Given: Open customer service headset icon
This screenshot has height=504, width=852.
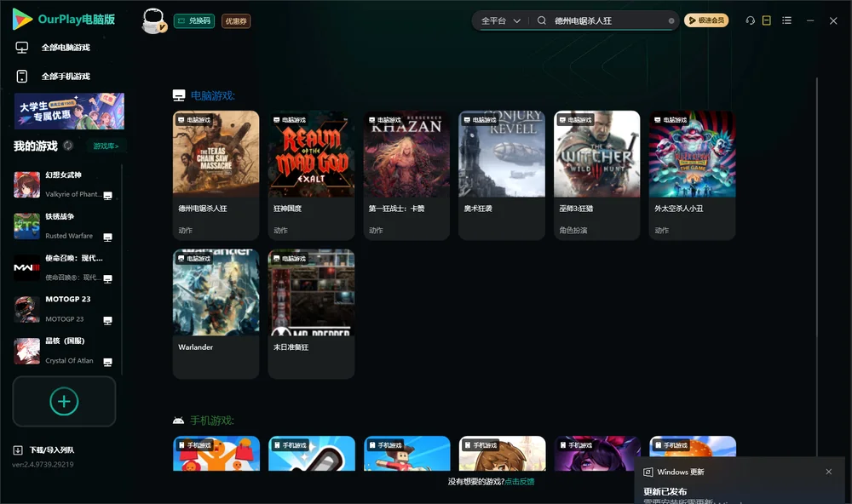Looking at the screenshot, I should click(750, 20).
